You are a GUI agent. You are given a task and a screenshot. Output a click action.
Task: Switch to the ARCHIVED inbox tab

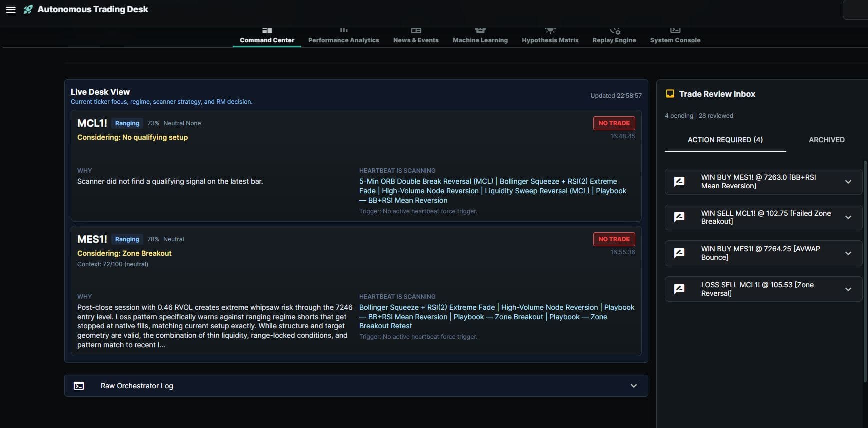[x=827, y=140]
